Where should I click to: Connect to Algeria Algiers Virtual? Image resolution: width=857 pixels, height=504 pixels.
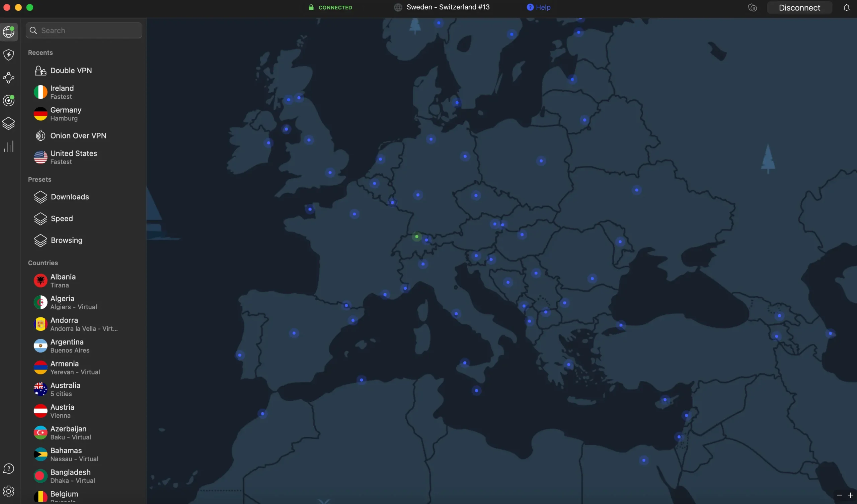84,302
